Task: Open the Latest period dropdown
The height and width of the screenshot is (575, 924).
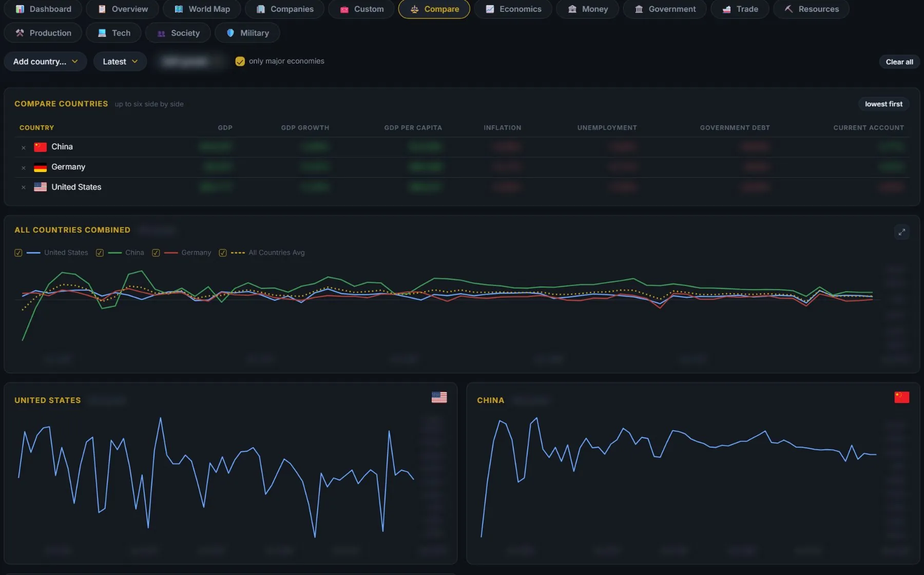Action: (120, 62)
